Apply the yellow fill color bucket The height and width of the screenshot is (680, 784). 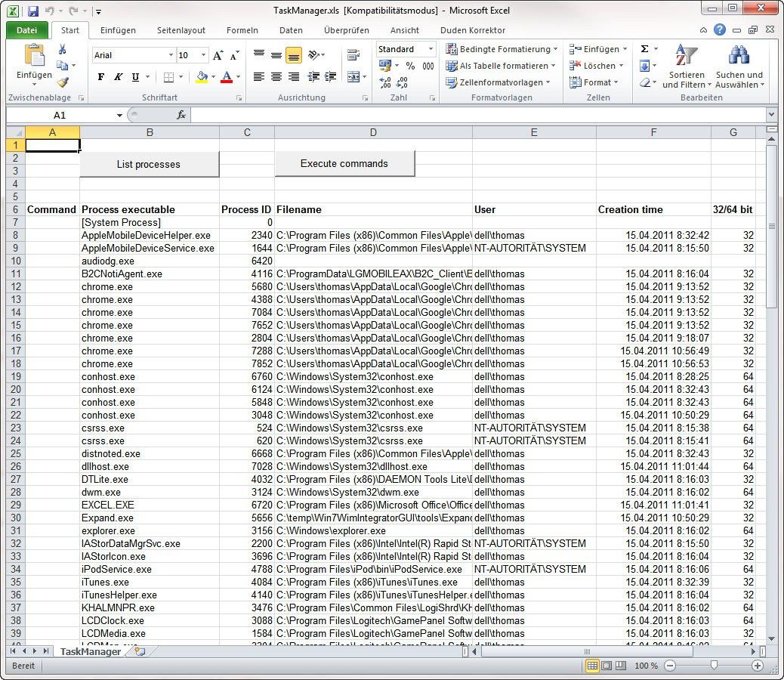tap(202, 76)
